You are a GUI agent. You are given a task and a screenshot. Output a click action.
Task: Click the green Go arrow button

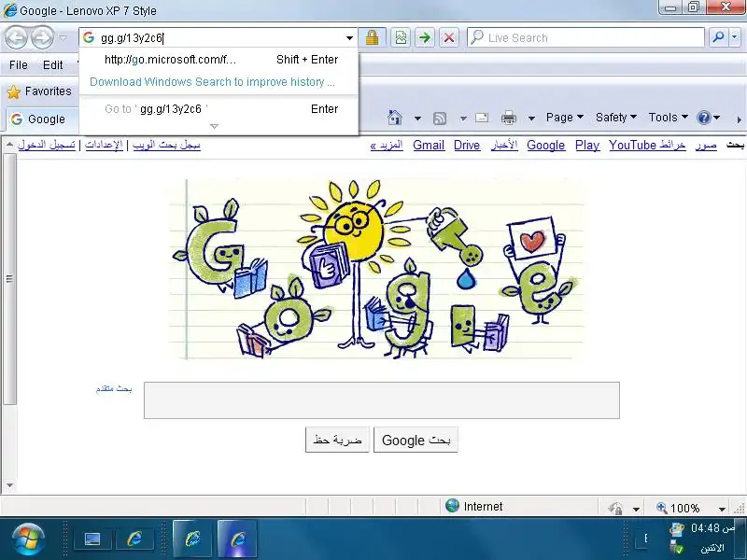pos(425,37)
